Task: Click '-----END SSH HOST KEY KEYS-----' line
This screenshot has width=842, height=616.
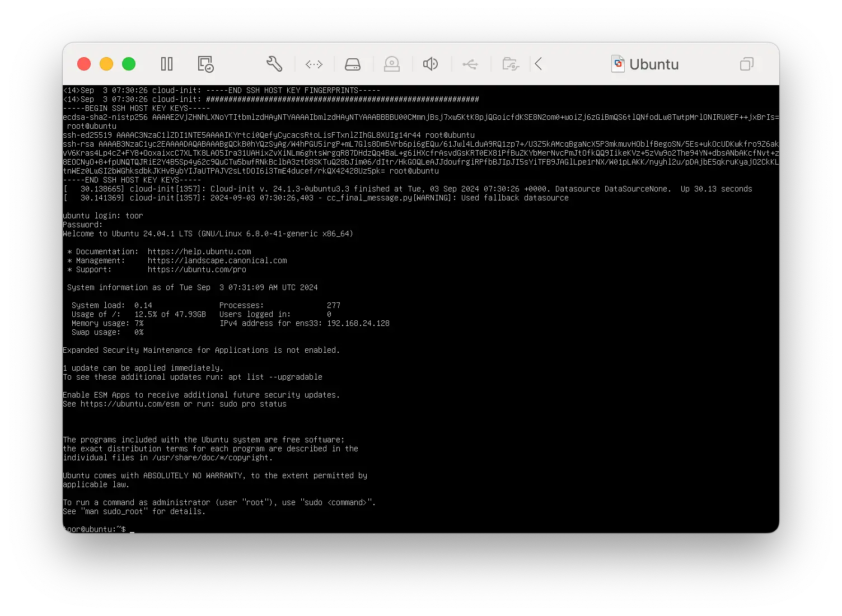Action: tap(132, 180)
